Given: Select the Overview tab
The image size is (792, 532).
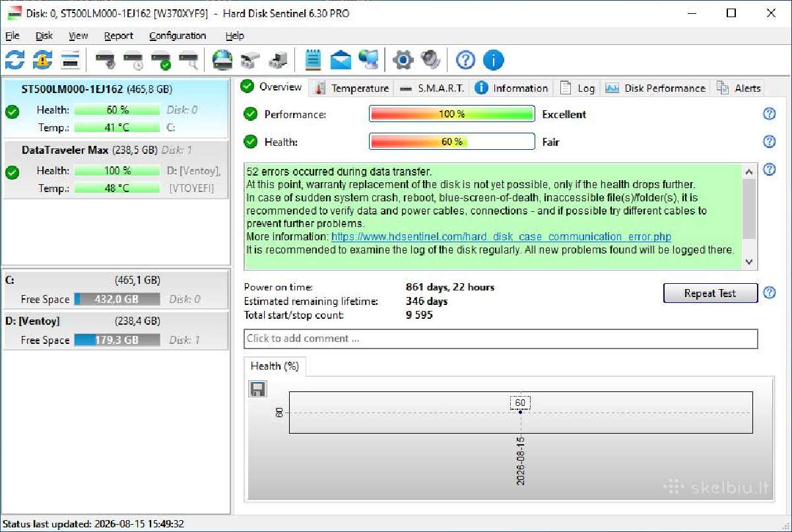Looking at the screenshot, I should pos(271,86).
